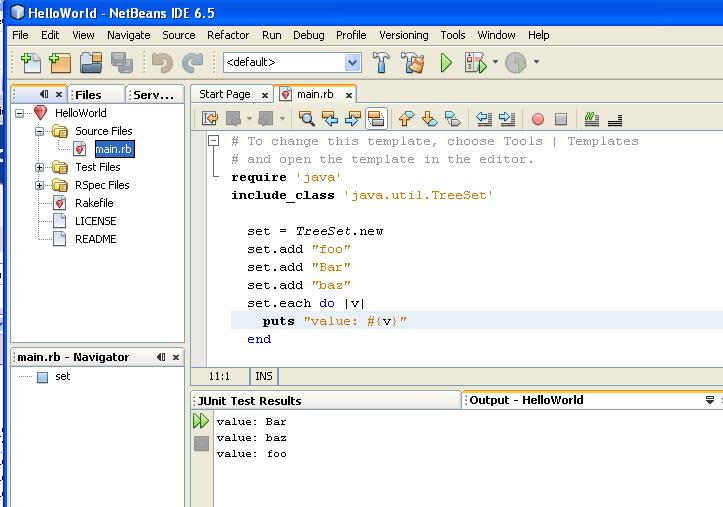Open the Refactor menu

(x=228, y=35)
